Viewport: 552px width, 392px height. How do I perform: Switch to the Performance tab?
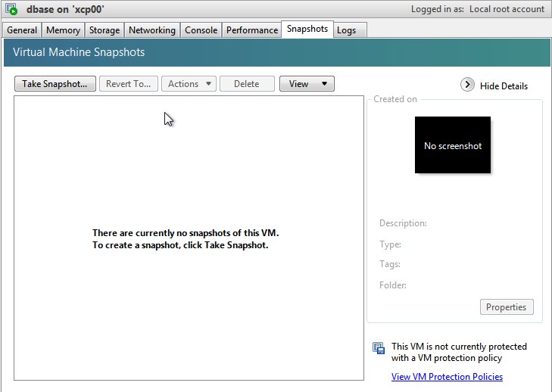click(251, 30)
